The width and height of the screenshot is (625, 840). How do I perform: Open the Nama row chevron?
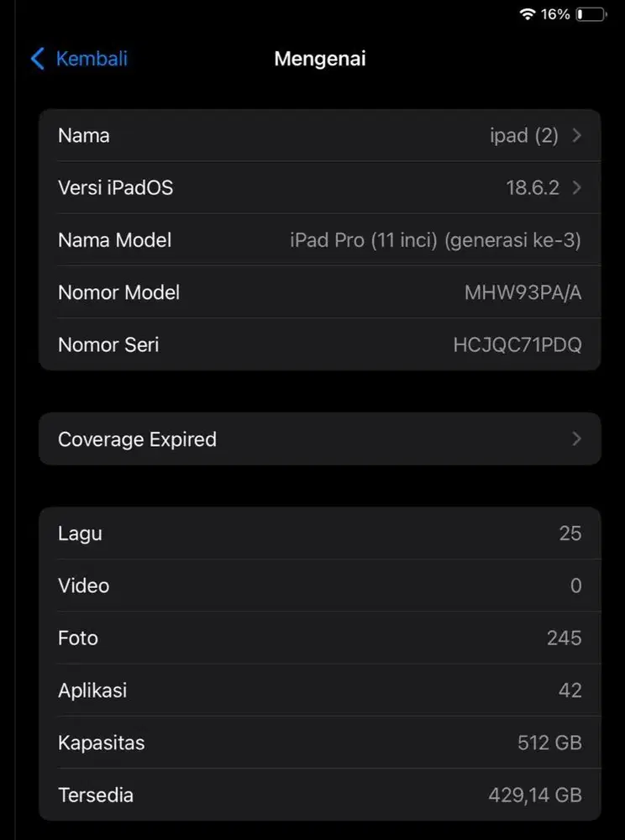pyautogui.click(x=576, y=135)
